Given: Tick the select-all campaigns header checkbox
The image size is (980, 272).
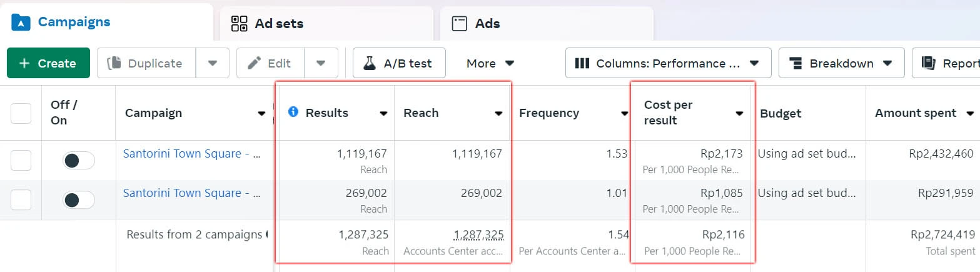Looking at the screenshot, I should [21, 113].
